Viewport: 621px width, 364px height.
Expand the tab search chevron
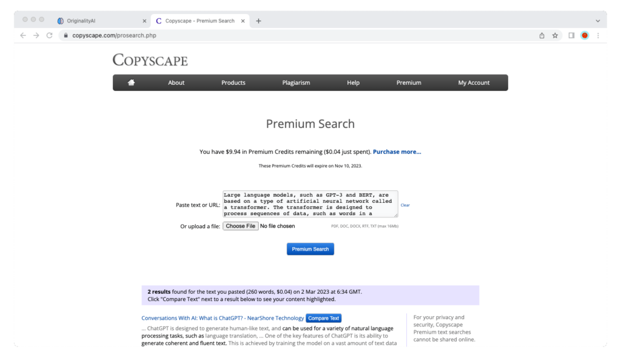598,21
